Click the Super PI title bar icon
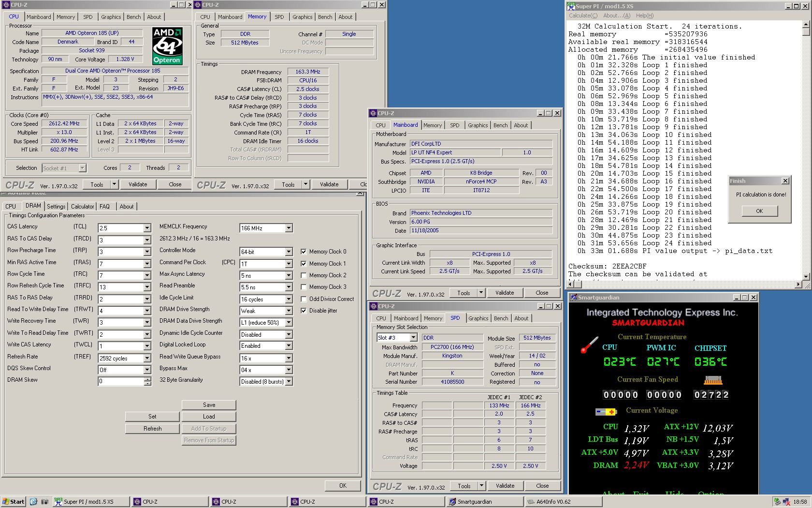812x508 pixels. 571,6
